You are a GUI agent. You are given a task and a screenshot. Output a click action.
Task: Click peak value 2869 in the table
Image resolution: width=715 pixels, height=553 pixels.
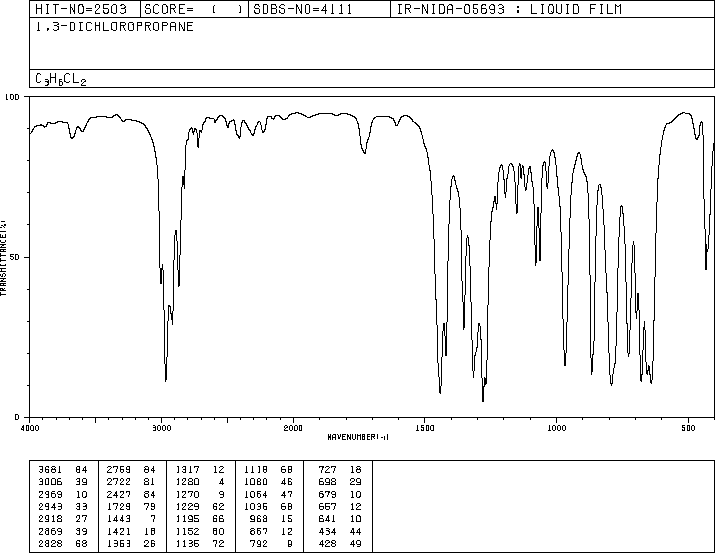click(x=50, y=531)
